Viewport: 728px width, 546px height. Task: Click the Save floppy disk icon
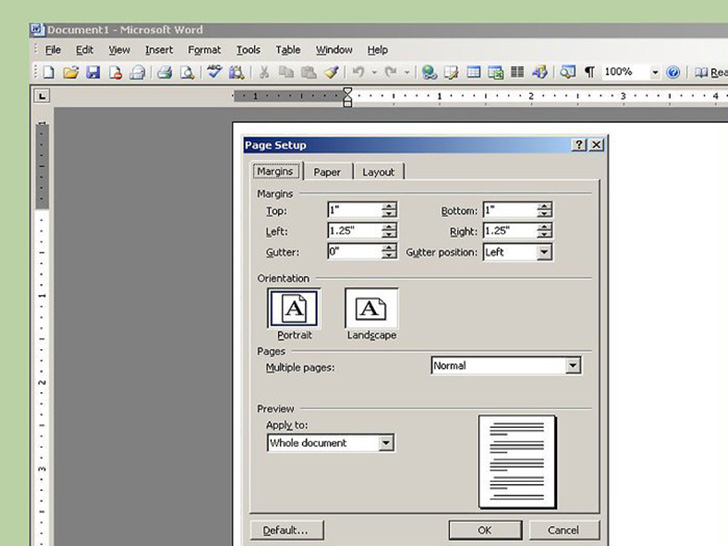(x=92, y=72)
